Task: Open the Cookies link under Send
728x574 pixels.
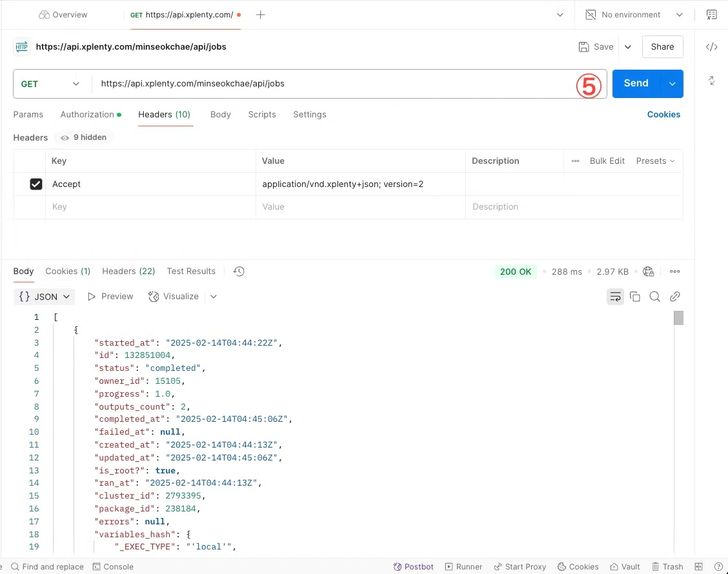Action: (663, 115)
